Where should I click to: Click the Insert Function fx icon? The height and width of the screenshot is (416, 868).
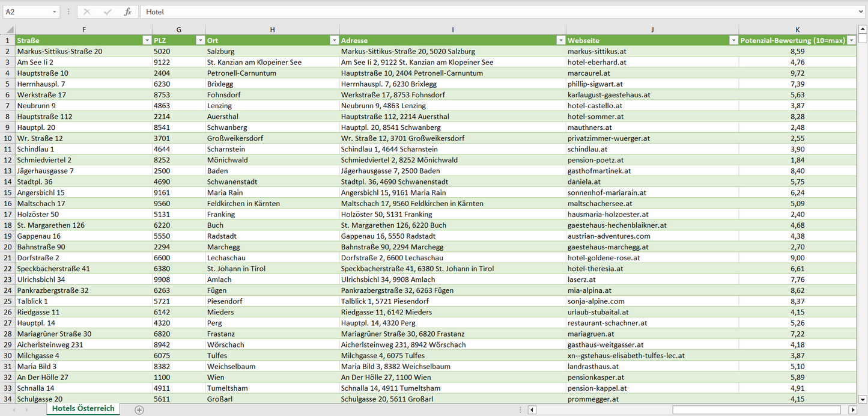[x=127, y=12]
